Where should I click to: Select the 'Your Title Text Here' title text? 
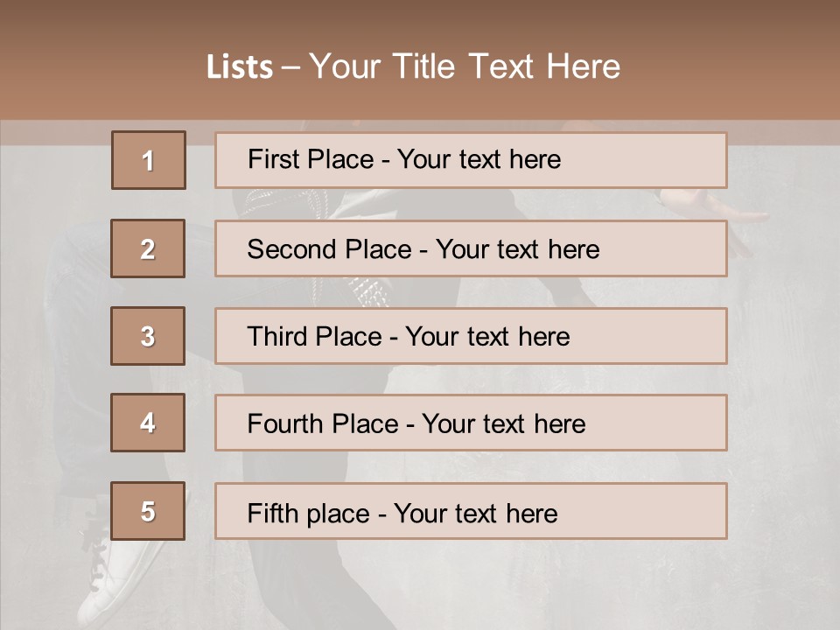(465, 66)
